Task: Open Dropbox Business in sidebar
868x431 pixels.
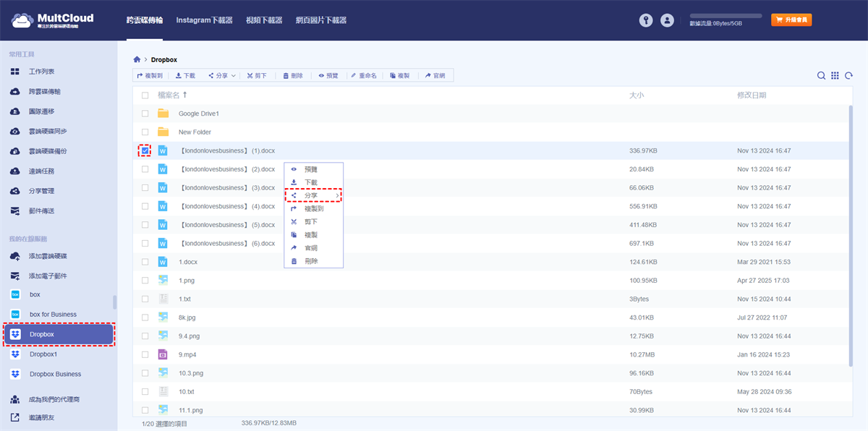Action: [x=55, y=374]
